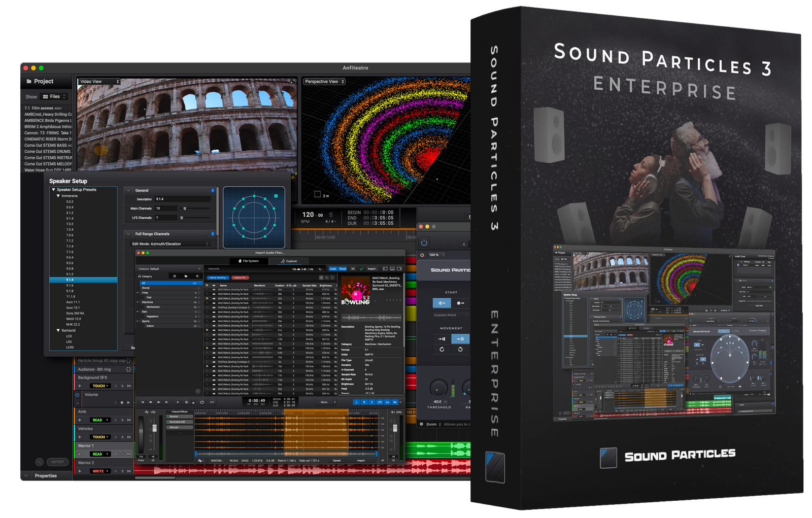Open the Perspective View dropdown
812x518 pixels.
point(324,81)
